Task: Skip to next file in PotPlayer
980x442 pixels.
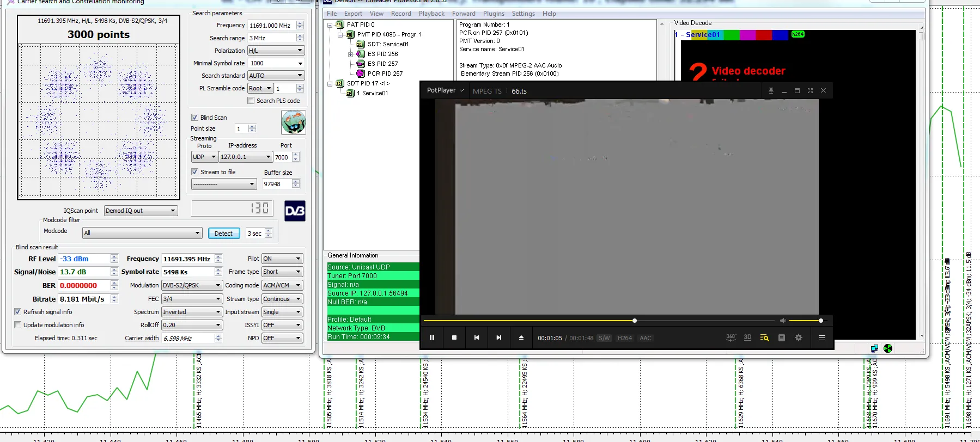Action: [x=498, y=337]
